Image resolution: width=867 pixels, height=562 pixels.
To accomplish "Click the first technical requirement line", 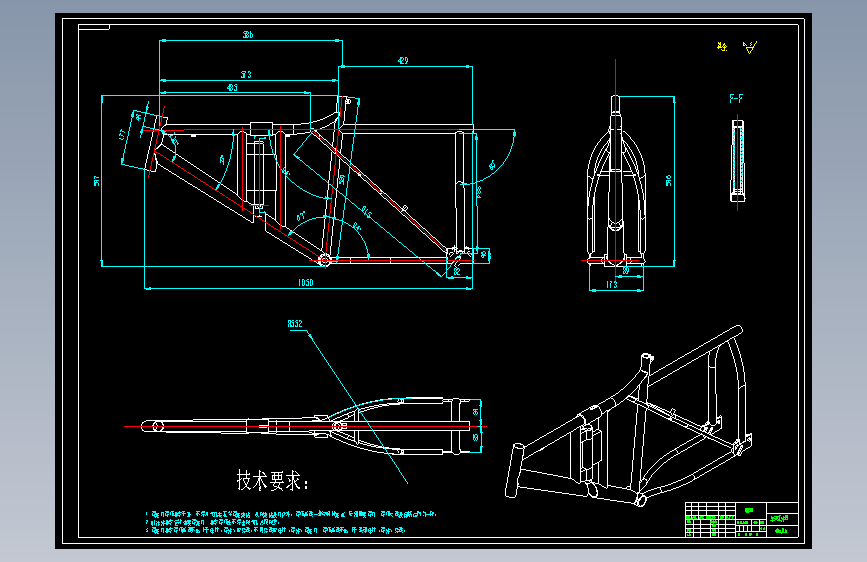I will click(x=291, y=514).
